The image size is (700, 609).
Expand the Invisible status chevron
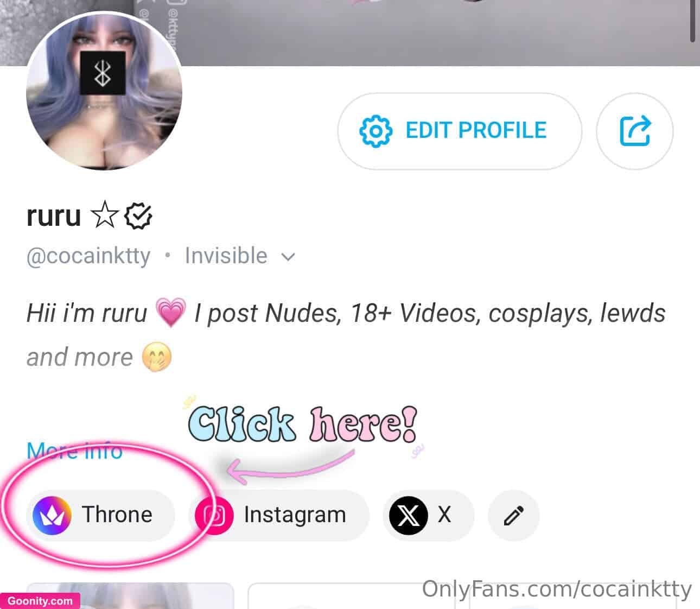click(289, 257)
